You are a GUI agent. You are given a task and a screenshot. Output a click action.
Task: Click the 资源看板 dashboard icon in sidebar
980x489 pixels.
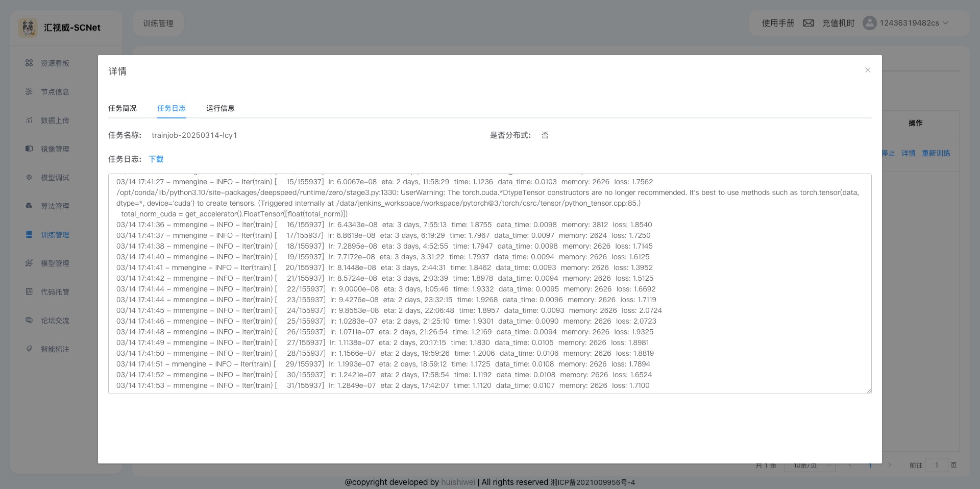pyautogui.click(x=29, y=63)
